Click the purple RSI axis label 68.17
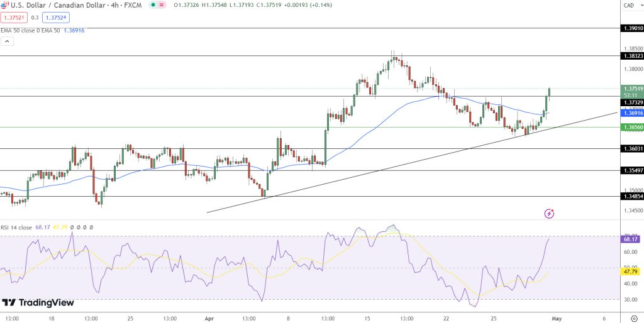The width and height of the screenshot is (644, 323). 630,239
